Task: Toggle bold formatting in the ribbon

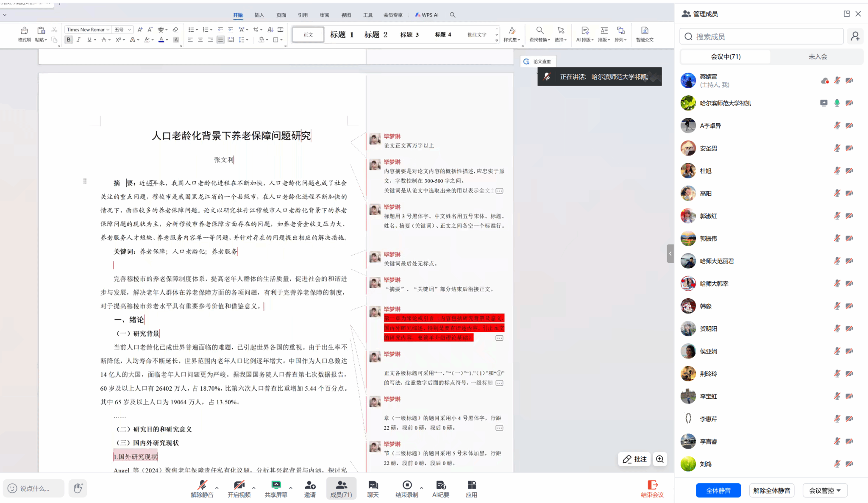Action: (x=68, y=40)
